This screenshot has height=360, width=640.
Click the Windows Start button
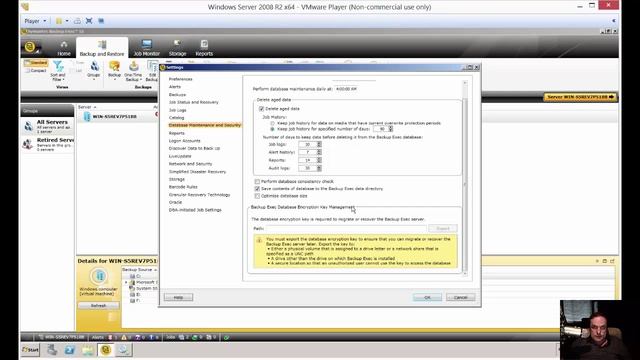pyautogui.click(x=30, y=350)
